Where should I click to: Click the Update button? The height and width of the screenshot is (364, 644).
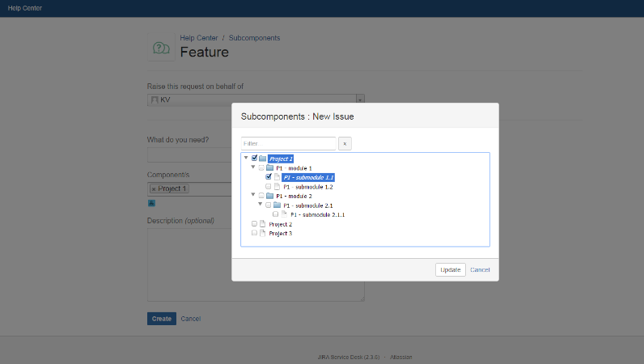tap(451, 270)
